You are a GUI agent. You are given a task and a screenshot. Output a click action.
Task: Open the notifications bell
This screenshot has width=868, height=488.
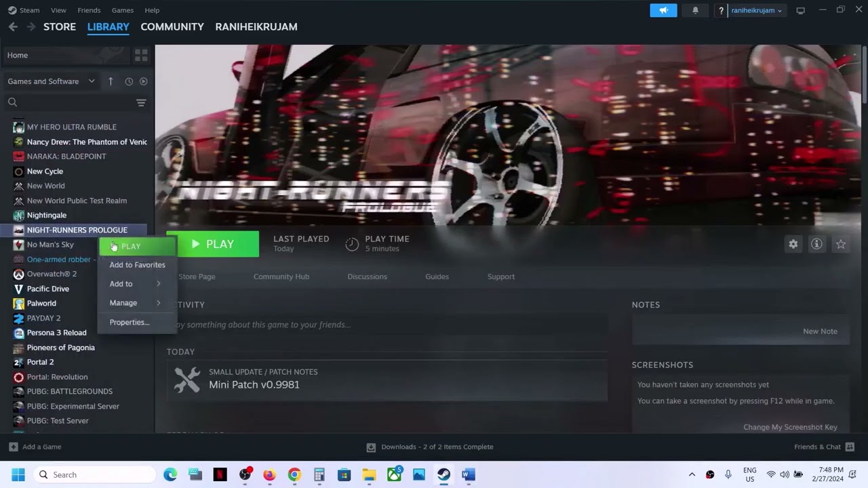click(695, 10)
